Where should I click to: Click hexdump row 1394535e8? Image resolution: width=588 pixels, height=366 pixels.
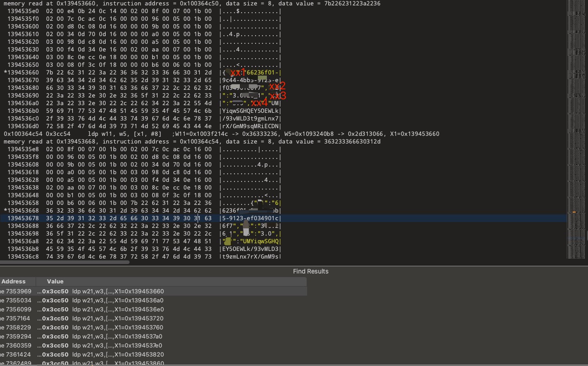(x=144, y=149)
